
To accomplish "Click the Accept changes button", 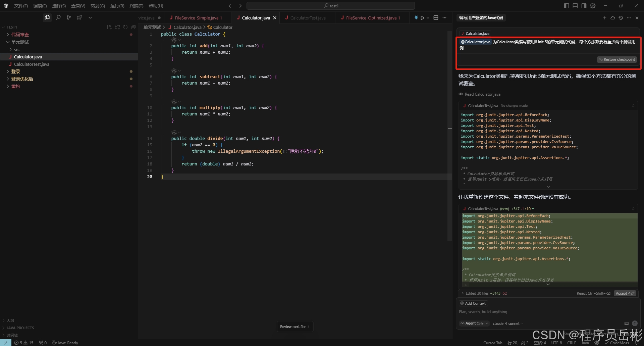I will (x=625, y=293).
